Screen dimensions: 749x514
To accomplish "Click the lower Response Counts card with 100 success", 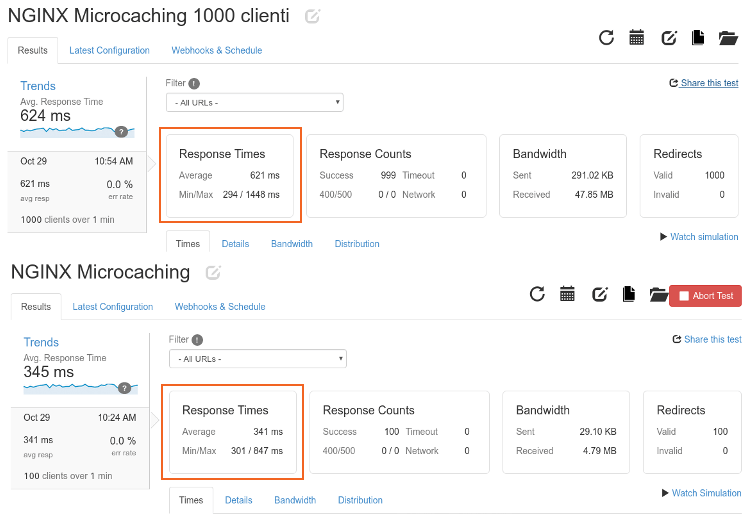I will 399,432.
